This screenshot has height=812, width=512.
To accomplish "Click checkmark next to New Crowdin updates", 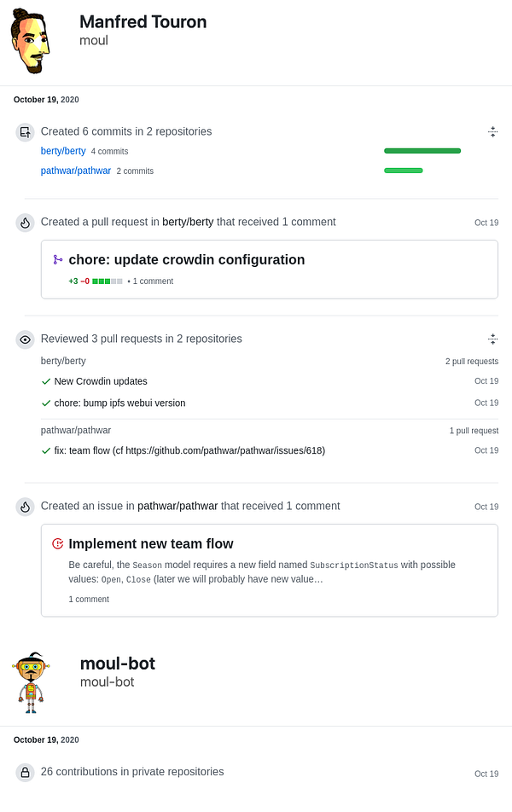I will coord(46,381).
